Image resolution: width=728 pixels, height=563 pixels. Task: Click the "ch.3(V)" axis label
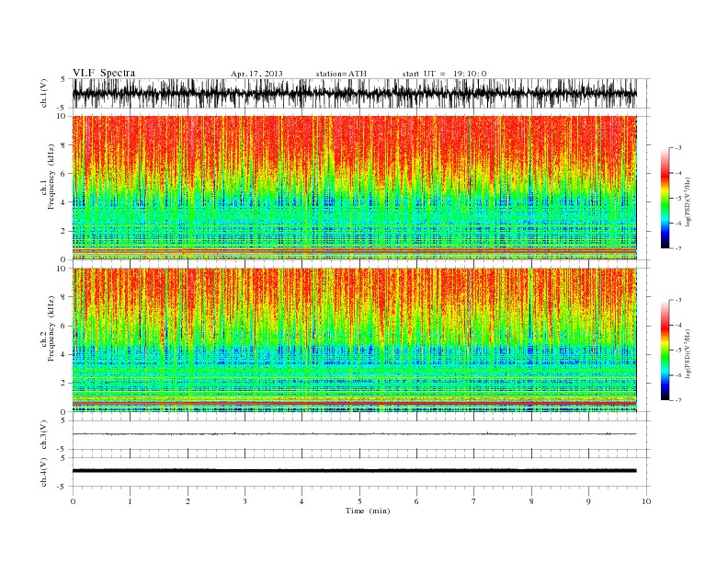tap(43, 435)
